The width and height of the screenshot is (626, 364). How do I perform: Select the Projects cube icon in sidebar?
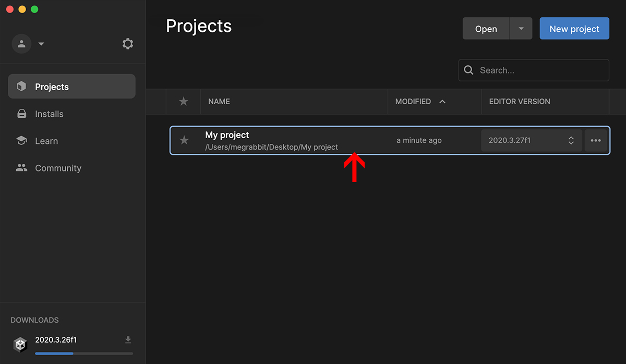pos(21,86)
